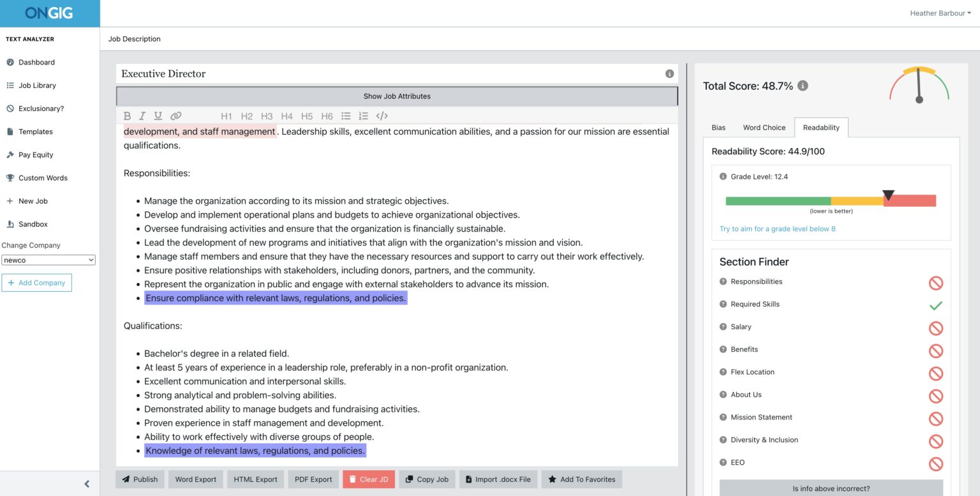Apply bold formatting in the editor

pos(127,116)
